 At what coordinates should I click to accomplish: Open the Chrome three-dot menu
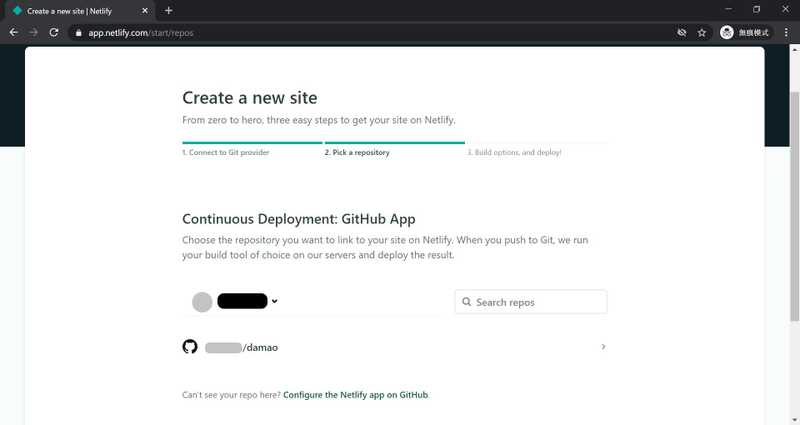(786, 33)
